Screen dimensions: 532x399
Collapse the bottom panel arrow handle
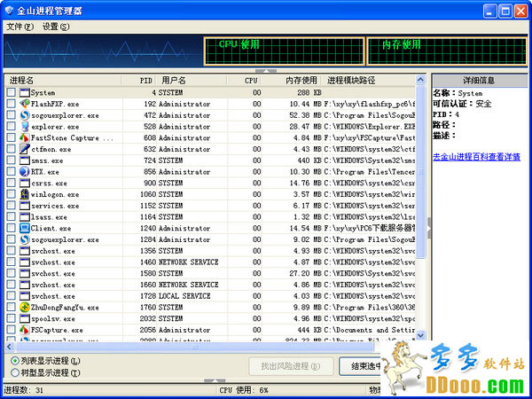coord(215,380)
